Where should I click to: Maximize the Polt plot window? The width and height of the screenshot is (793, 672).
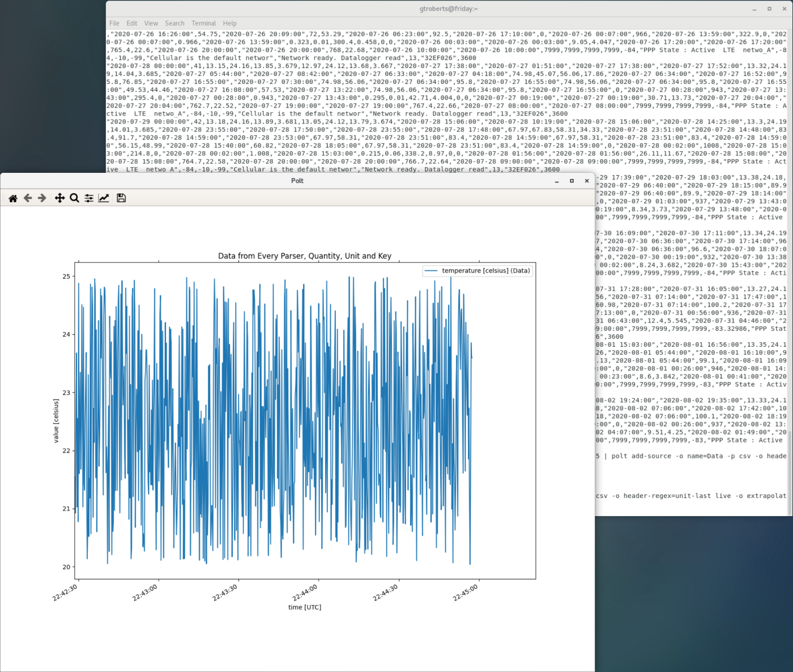coord(572,181)
